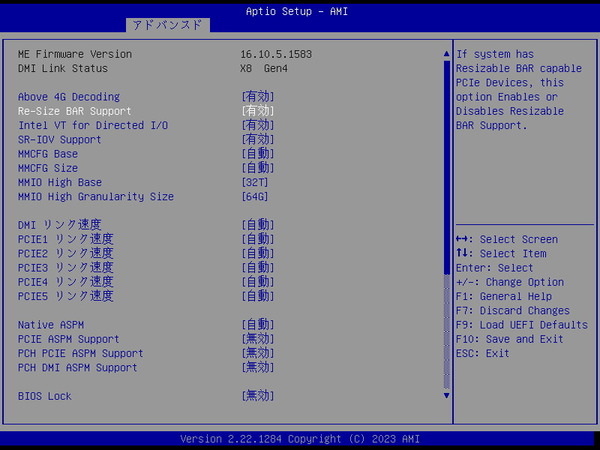Toggle PCH PCIE ASPM Support value

click(258, 353)
